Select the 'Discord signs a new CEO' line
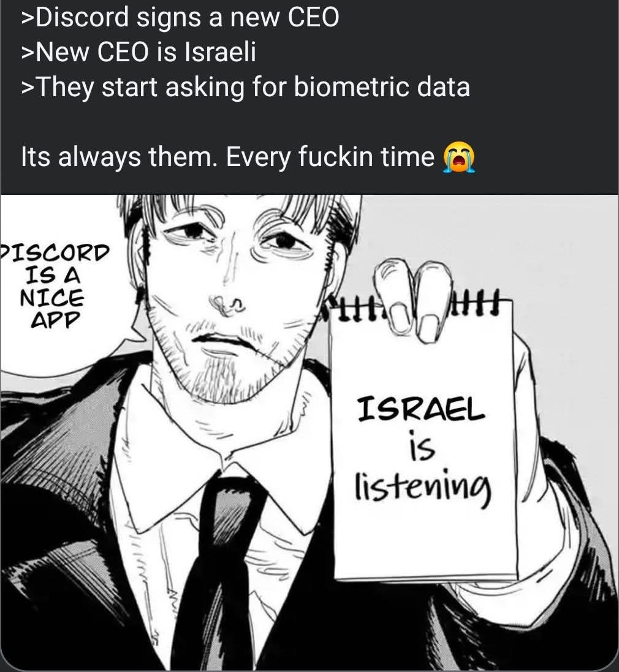 pyautogui.click(x=180, y=18)
